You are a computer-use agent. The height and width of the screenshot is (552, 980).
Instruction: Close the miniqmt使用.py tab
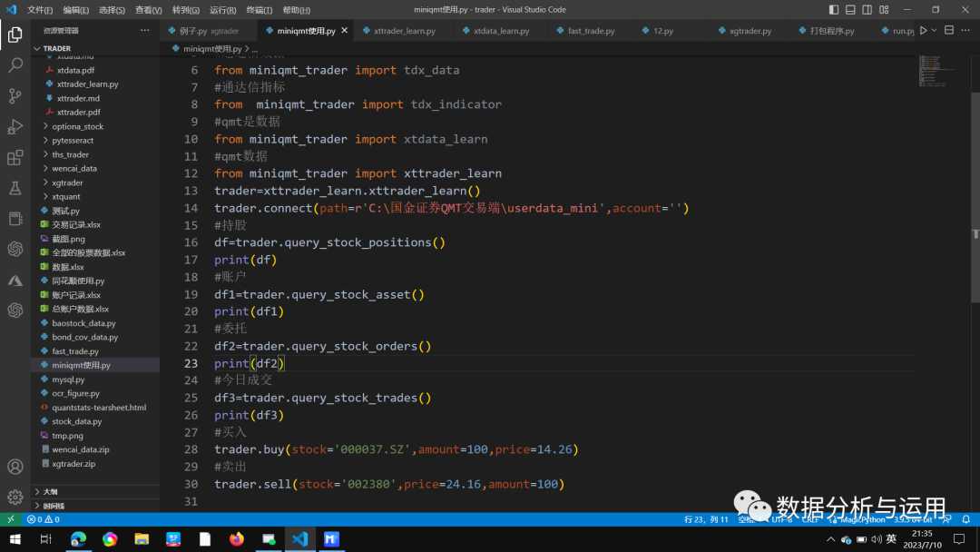pyautogui.click(x=345, y=30)
